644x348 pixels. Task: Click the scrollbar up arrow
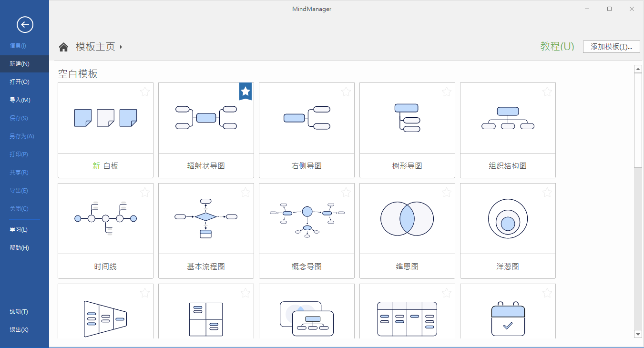coord(638,69)
